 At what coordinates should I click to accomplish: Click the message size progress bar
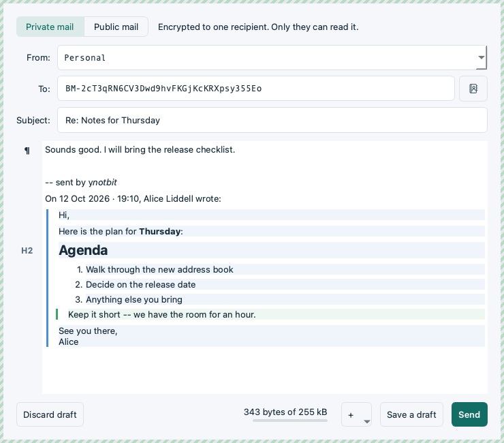290,420
